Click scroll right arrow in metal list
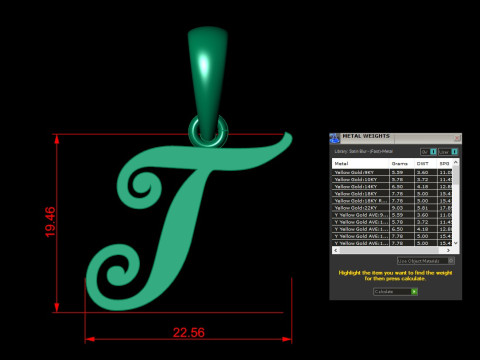 (x=449, y=250)
